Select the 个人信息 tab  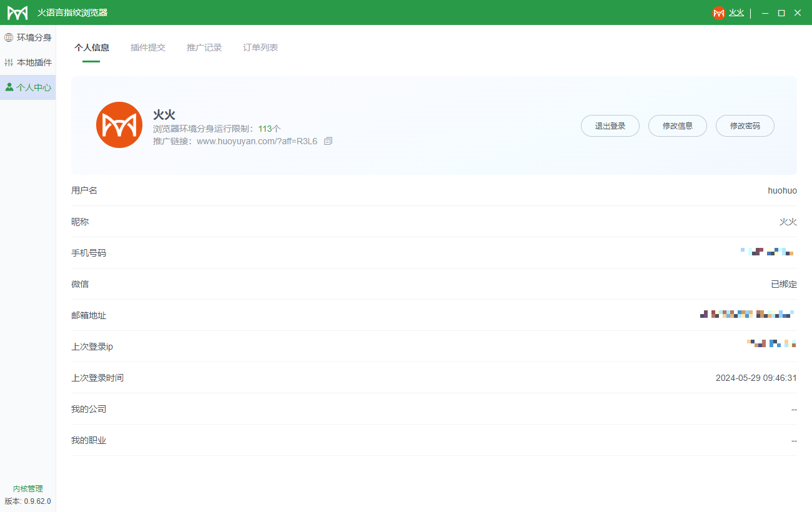(x=92, y=47)
